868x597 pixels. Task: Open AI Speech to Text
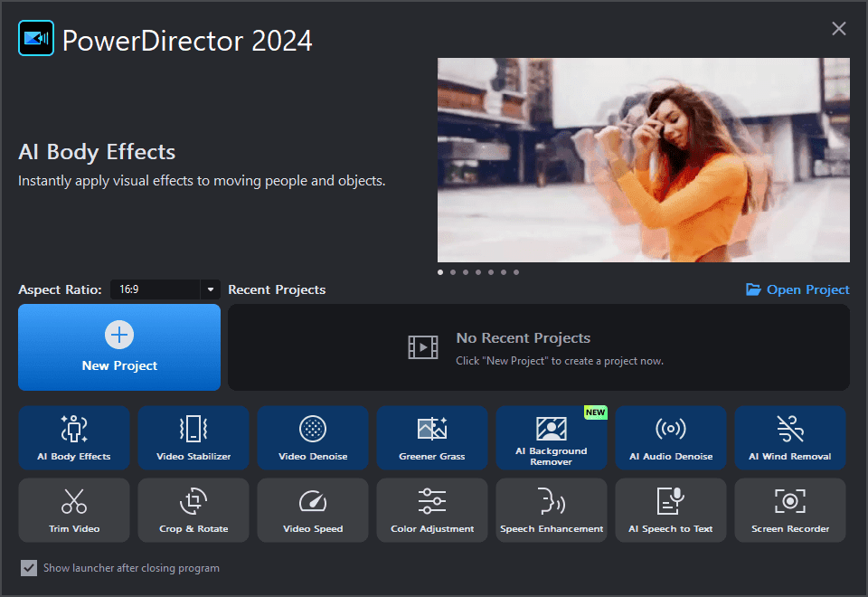pos(671,510)
